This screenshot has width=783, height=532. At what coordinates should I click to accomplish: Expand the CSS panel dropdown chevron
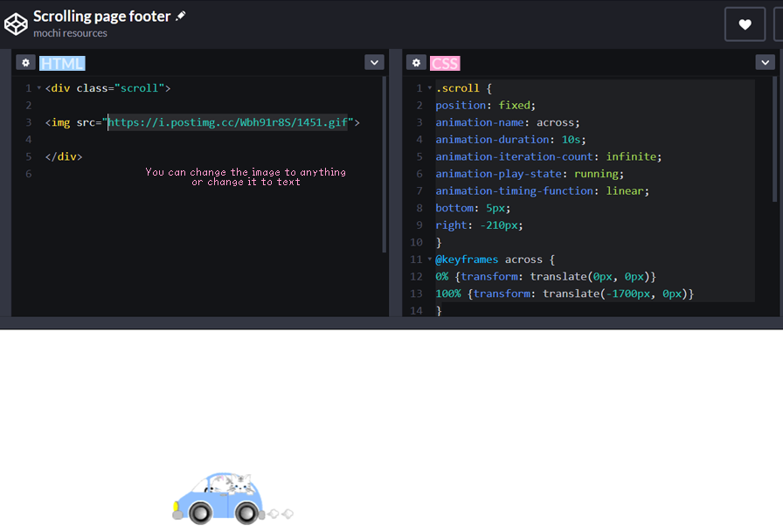coord(765,62)
